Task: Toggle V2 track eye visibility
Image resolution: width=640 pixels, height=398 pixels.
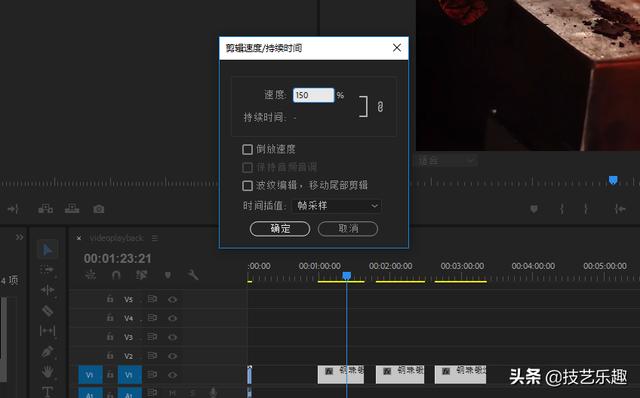Action: (x=172, y=356)
